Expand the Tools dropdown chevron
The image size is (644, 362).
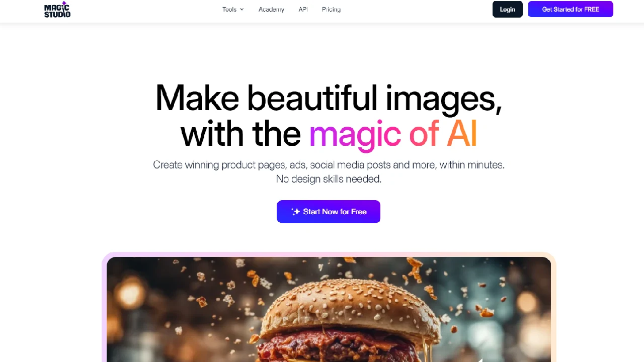(x=242, y=10)
